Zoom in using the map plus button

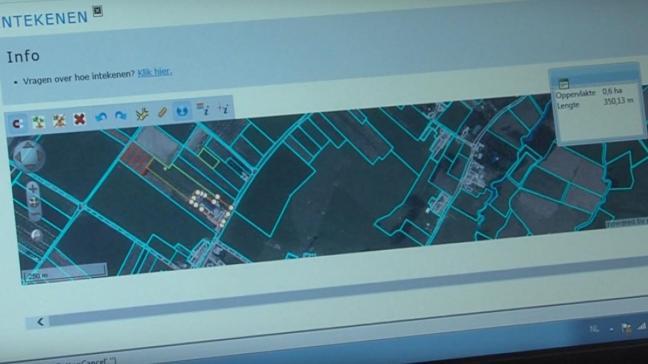pyautogui.click(x=33, y=189)
